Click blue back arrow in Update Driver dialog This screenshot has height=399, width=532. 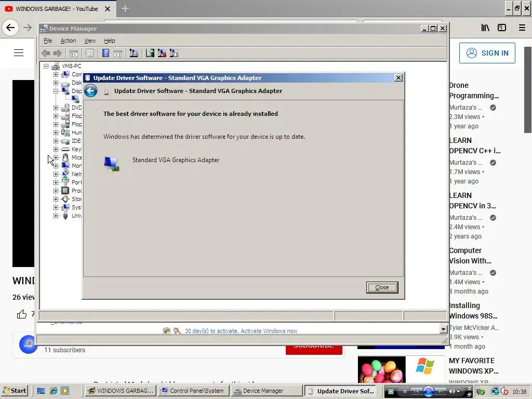(x=90, y=91)
